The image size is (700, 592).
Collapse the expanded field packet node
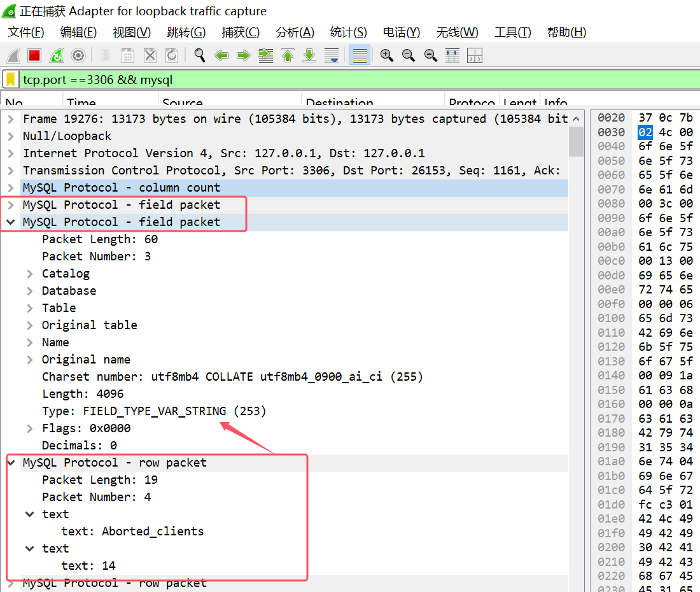coord(11,222)
